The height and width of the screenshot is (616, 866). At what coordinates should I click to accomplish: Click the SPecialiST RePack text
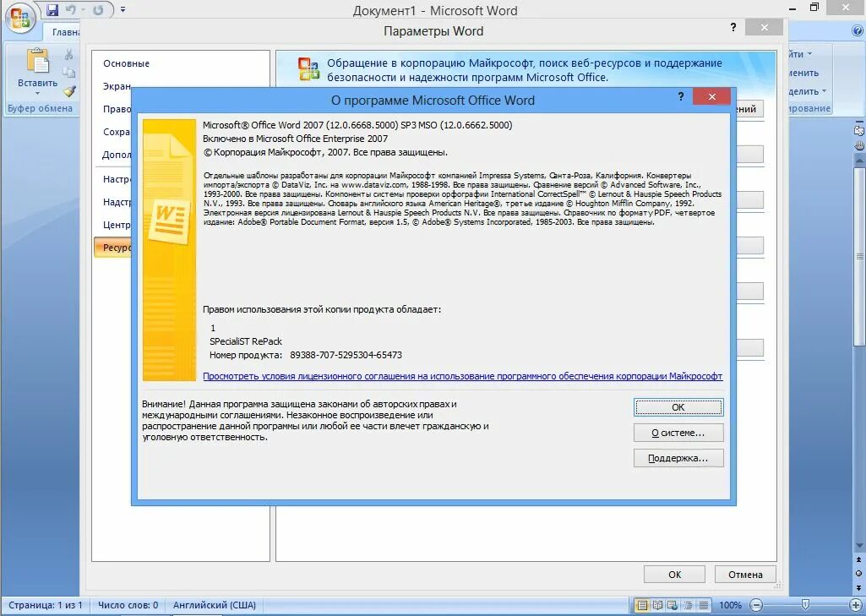click(x=246, y=341)
